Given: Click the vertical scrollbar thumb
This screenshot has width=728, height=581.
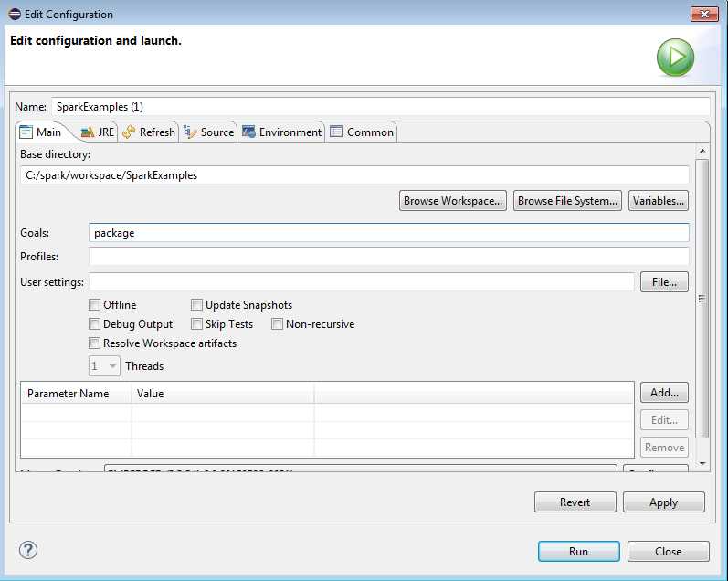Looking at the screenshot, I should coord(702,298).
